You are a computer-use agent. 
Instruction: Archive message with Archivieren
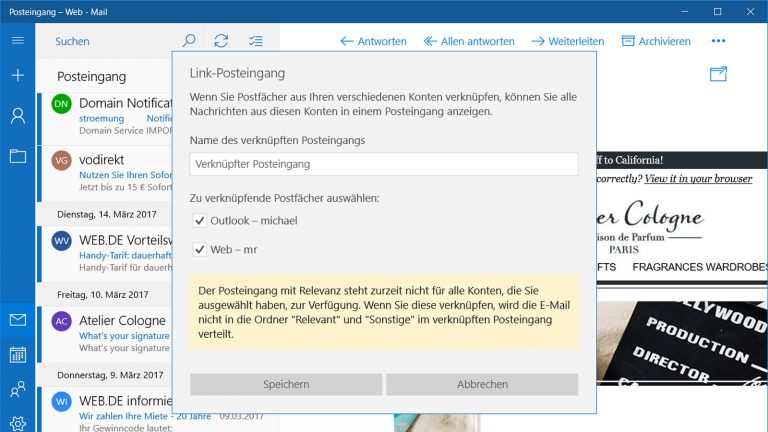coord(656,41)
